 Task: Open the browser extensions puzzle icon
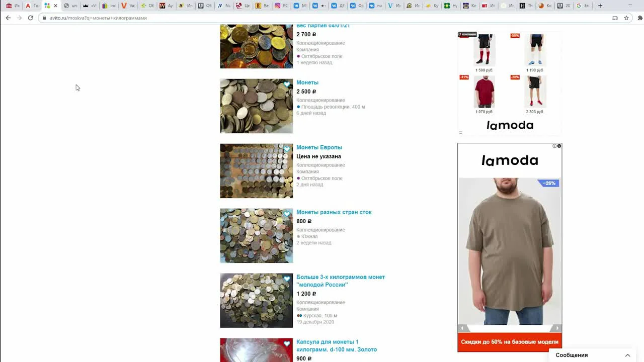(640, 18)
